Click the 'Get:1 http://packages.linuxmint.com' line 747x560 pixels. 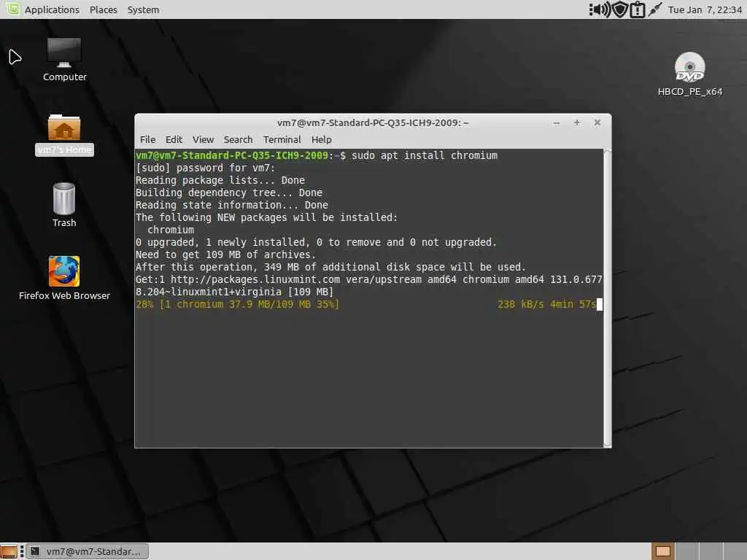coord(369,279)
